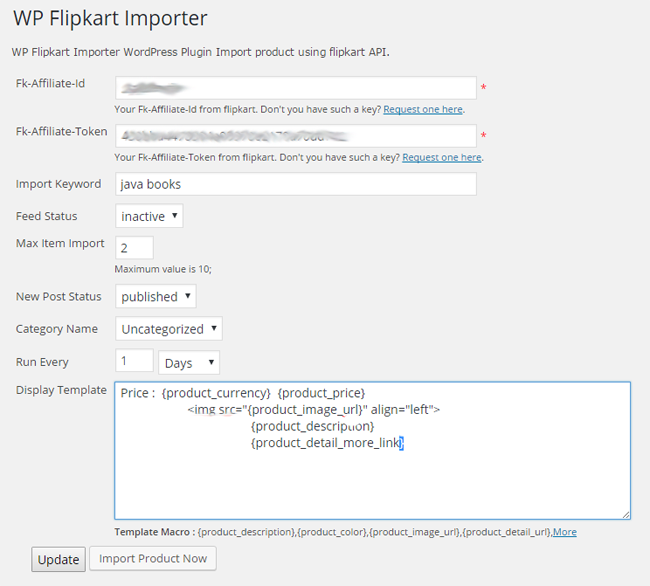Screen dimensions: 650x586
Task: Click the Import Product Now button
Action: (x=152, y=559)
